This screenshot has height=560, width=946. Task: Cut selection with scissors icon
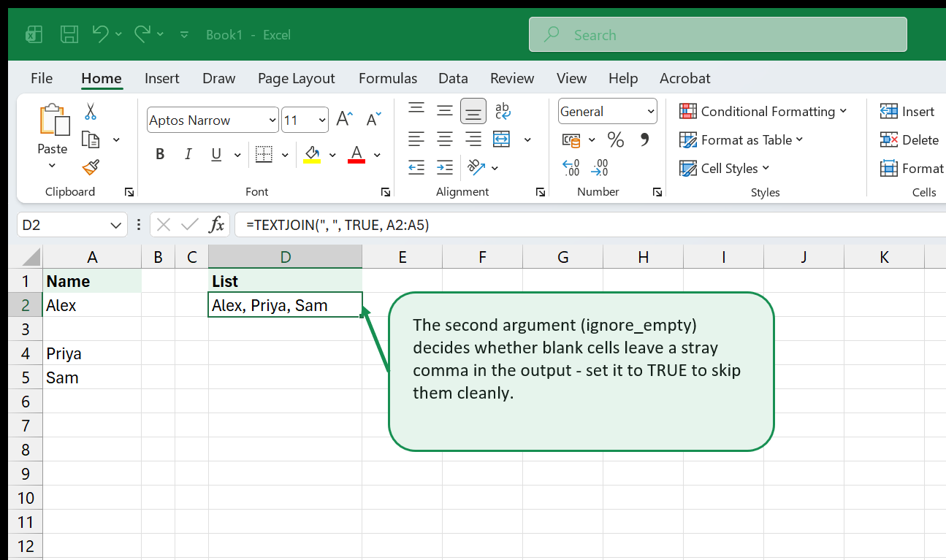pos(91,112)
